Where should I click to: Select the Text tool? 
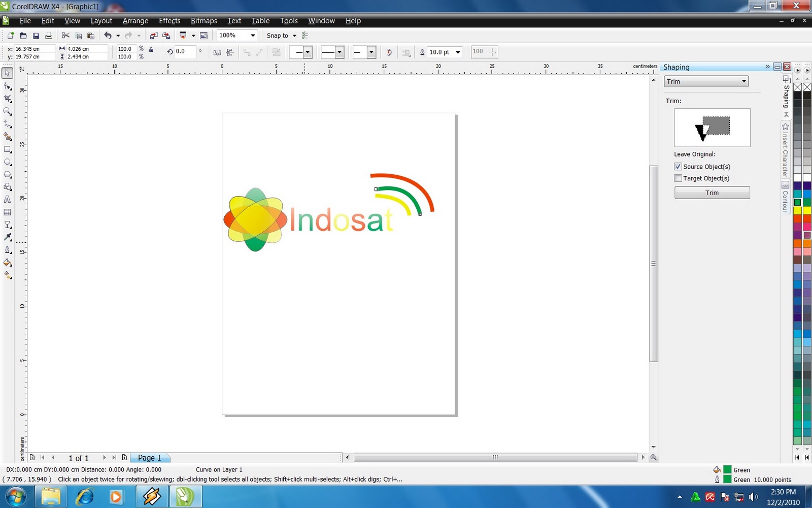point(8,199)
